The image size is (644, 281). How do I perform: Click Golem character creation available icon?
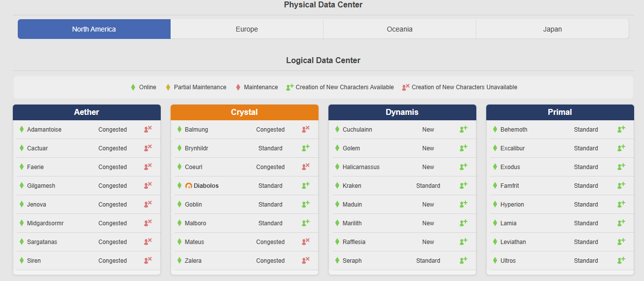tap(464, 148)
